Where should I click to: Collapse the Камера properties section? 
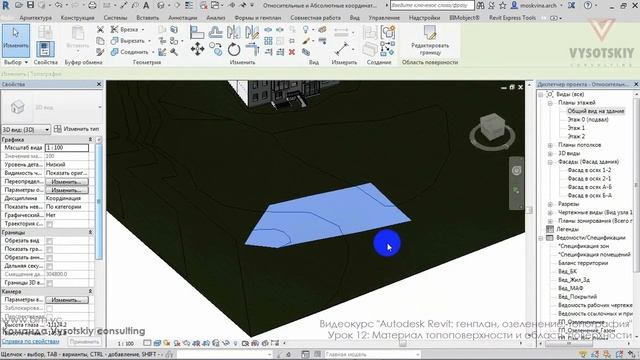(90, 291)
